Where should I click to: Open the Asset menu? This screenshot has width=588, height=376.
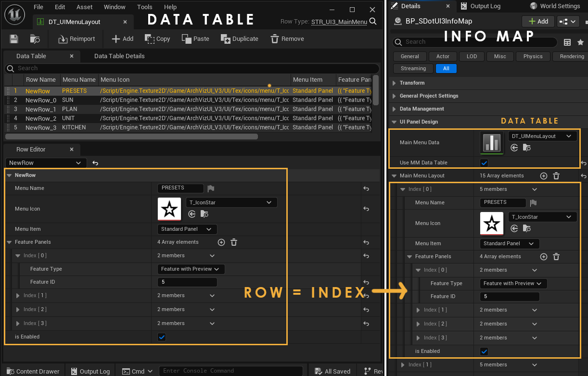pyautogui.click(x=85, y=7)
